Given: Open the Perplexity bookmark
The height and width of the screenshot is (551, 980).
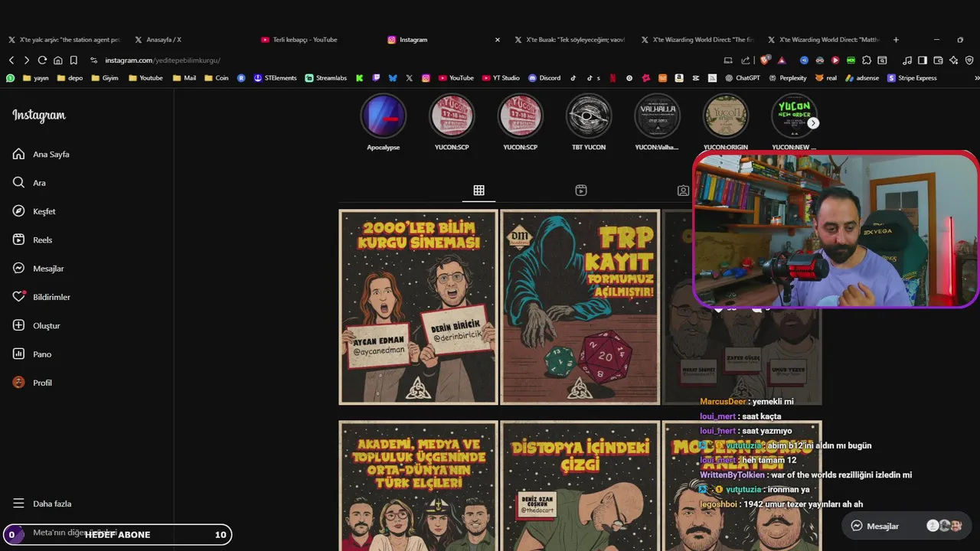Looking at the screenshot, I should tap(787, 78).
